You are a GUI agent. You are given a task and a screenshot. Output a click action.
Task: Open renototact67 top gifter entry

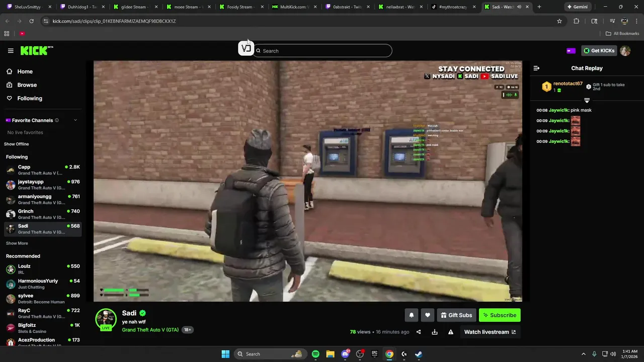562,86
